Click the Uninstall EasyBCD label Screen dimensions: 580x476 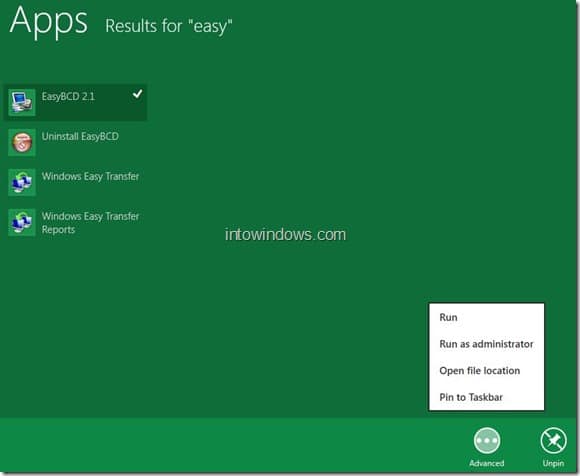[x=80, y=136]
